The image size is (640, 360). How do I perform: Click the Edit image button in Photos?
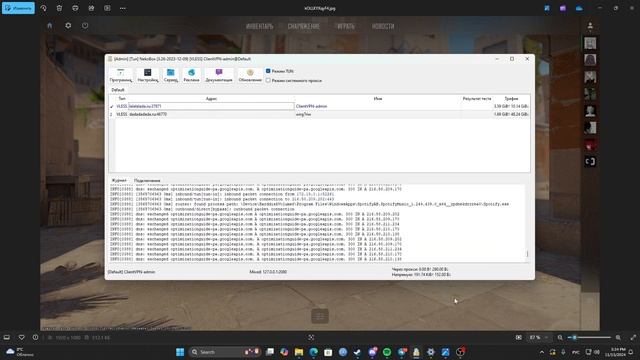tap(18, 8)
